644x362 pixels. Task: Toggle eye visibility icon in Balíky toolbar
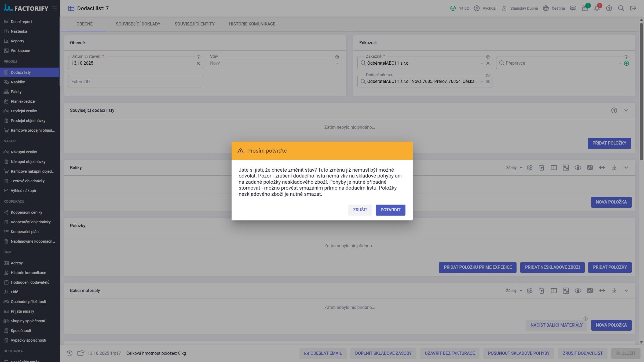point(578,168)
